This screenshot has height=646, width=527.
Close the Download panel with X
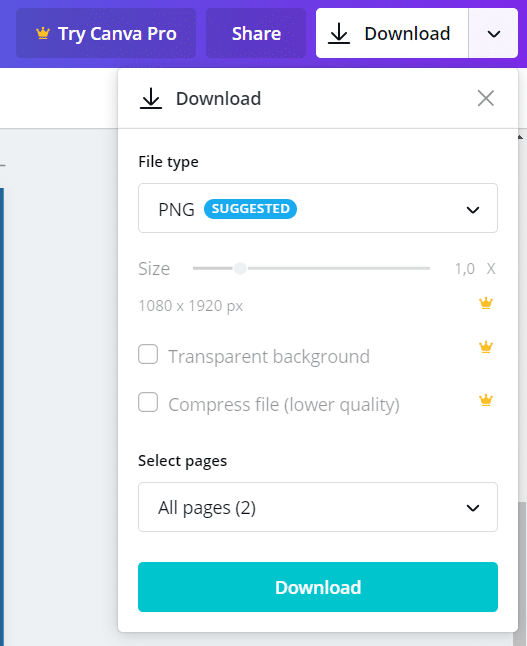pyautogui.click(x=486, y=98)
